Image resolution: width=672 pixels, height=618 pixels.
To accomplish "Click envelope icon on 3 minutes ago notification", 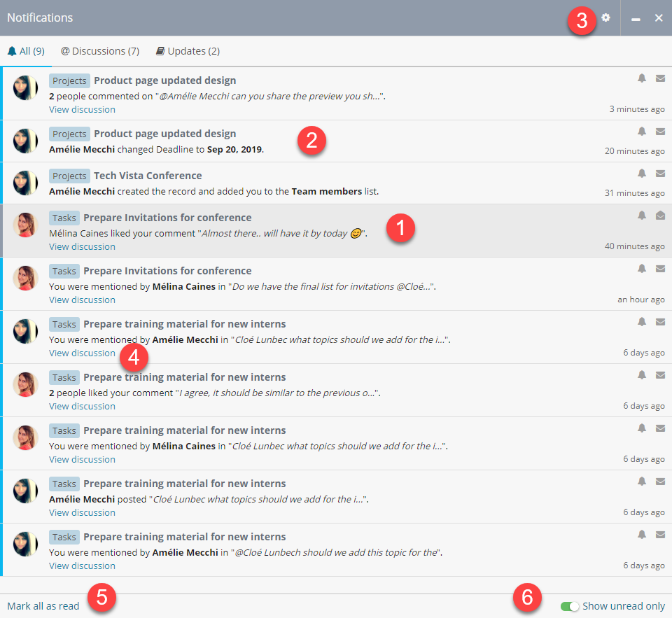I will click(x=660, y=78).
